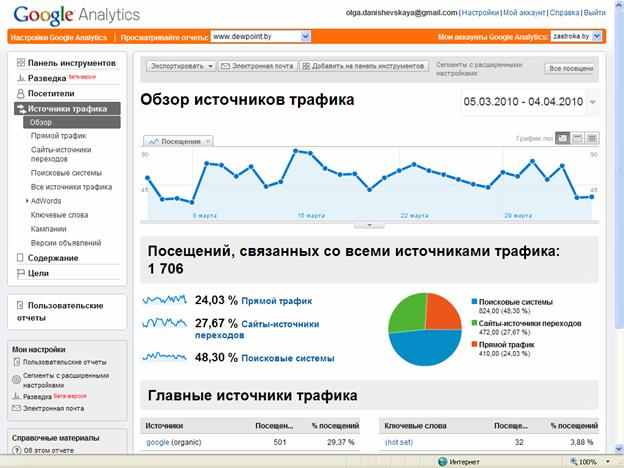
Task: Open the Ключевые слова sidebar item
Action: tap(59, 215)
